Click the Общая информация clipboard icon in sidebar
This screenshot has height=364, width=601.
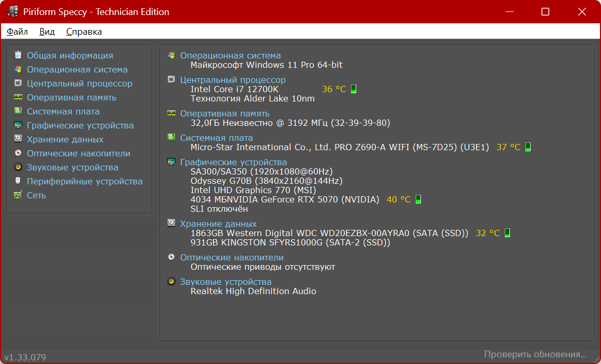click(18, 55)
